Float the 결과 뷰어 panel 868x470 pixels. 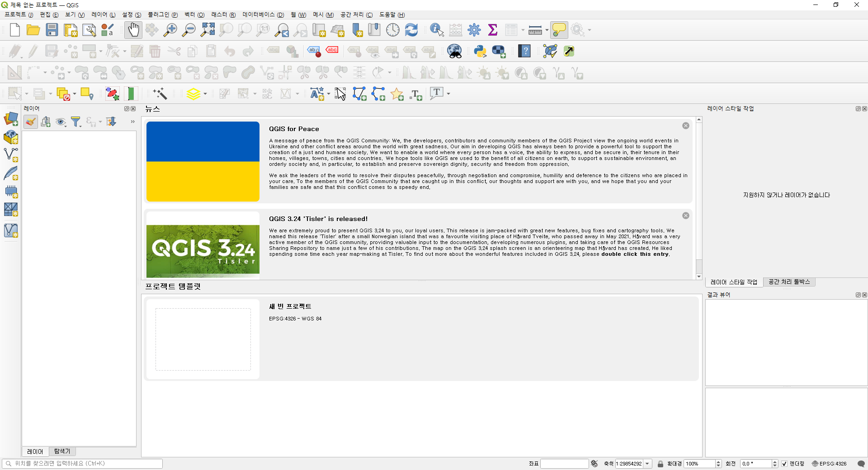click(858, 295)
